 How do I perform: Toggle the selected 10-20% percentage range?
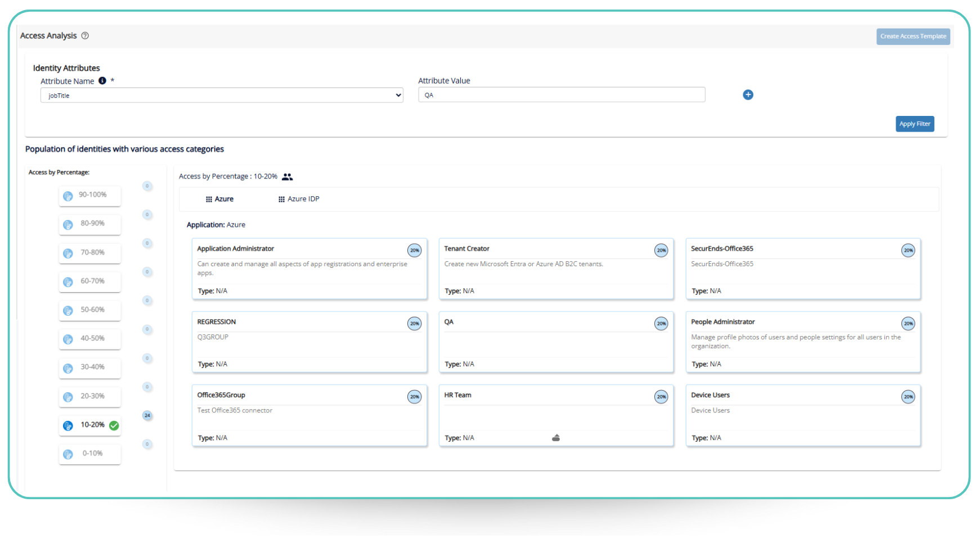90,425
